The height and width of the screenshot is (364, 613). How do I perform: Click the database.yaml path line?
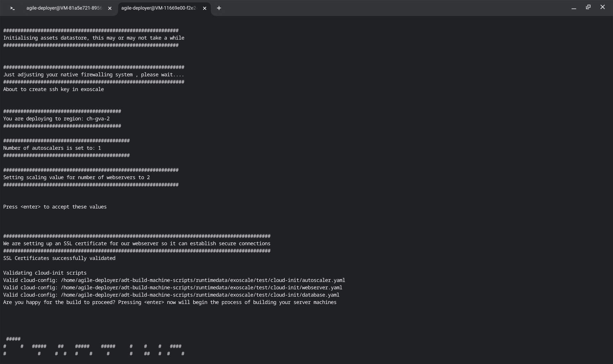click(x=171, y=295)
